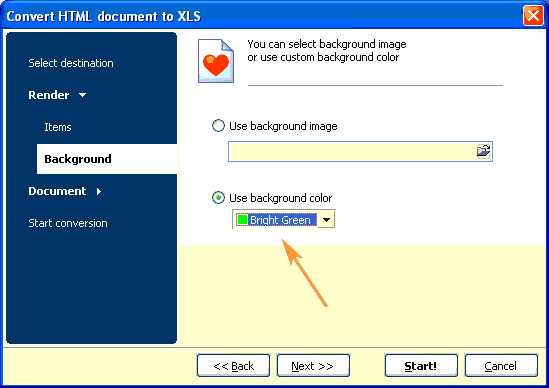
Task: Collapse the Render section arrow
Action: (83, 95)
